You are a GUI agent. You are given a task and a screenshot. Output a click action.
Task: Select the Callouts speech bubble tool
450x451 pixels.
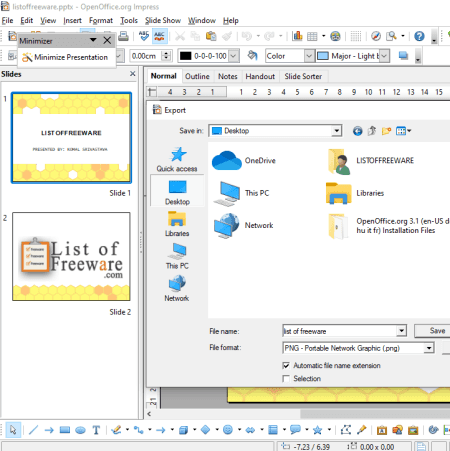295,430
